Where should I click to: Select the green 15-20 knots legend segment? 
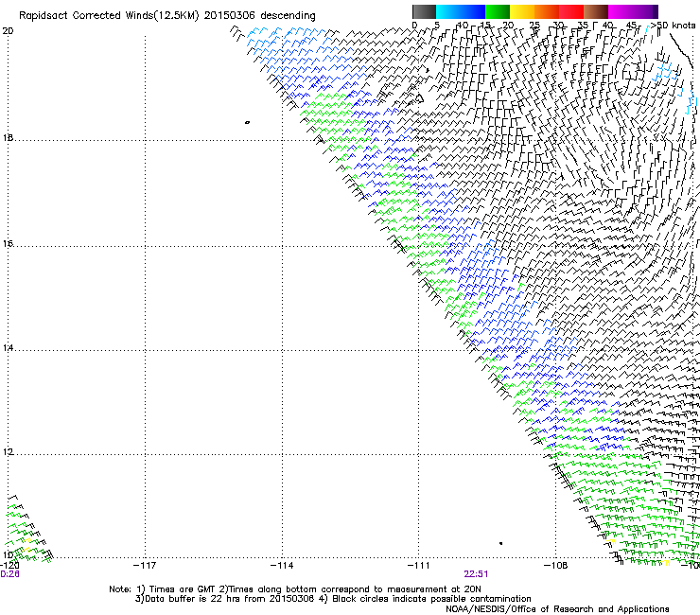coord(498,11)
